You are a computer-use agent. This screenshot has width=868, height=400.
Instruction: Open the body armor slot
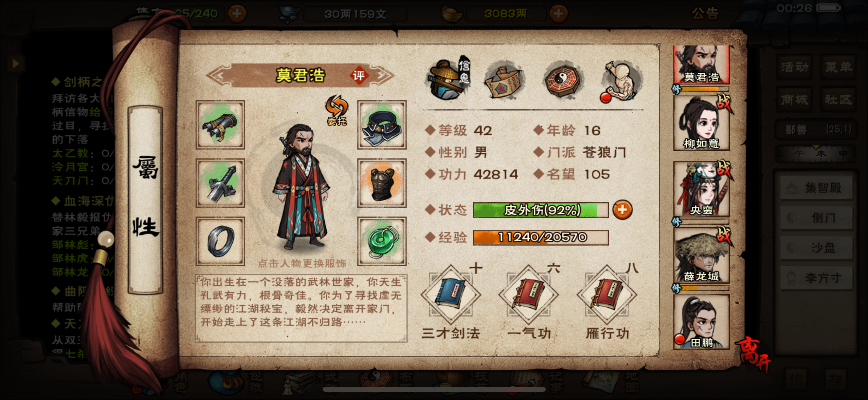382,183
